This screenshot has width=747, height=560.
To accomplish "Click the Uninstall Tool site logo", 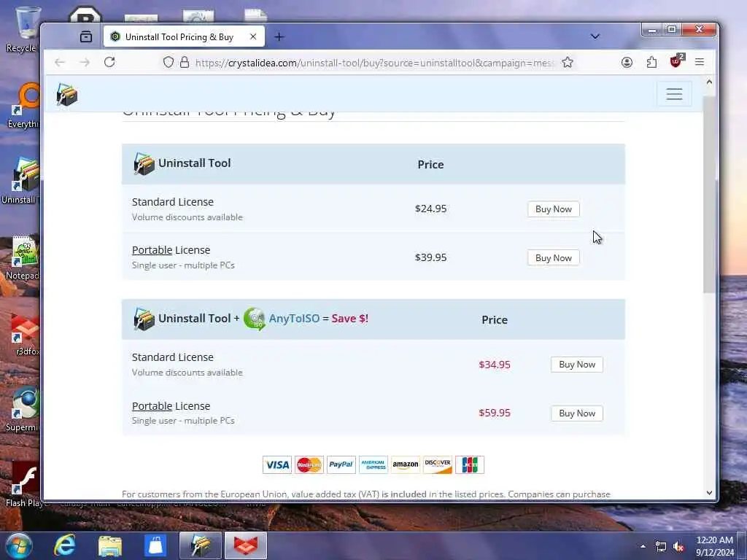I will [66, 94].
